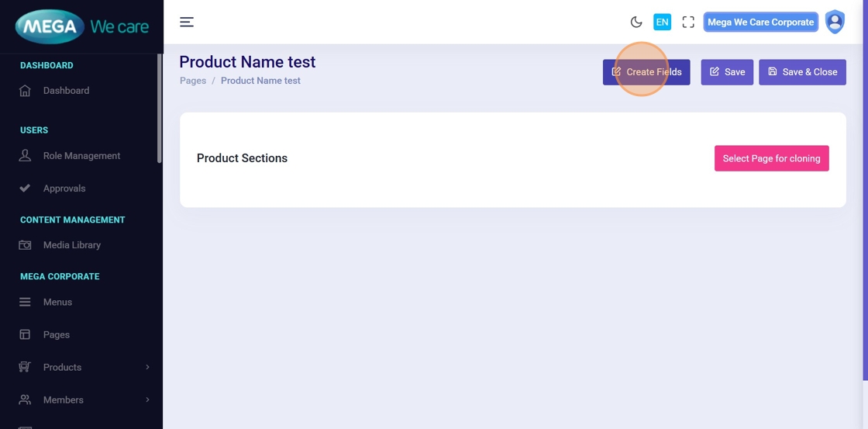Image resolution: width=868 pixels, height=429 pixels.
Task: Open the user profile avatar
Action: click(x=835, y=22)
